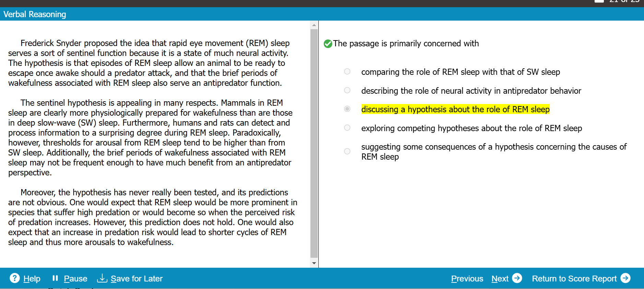Select radio for 'discussing a hypothesis' answer
The height and width of the screenshot is (289, 644).
coord(347,109)
